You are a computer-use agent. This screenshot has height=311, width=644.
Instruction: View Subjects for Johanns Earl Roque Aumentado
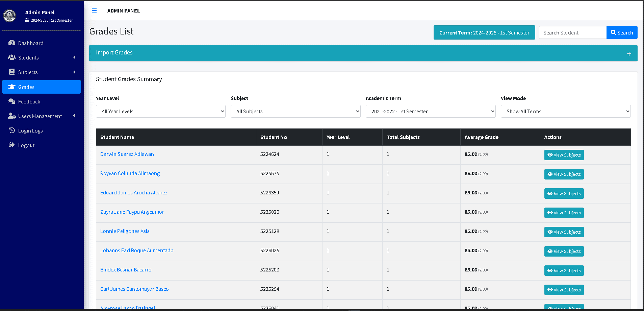tap(564, 251)
